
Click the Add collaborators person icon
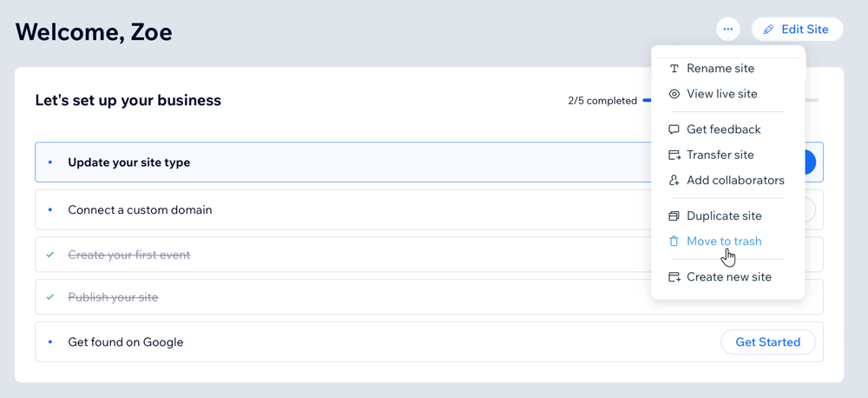pos(674,181)
